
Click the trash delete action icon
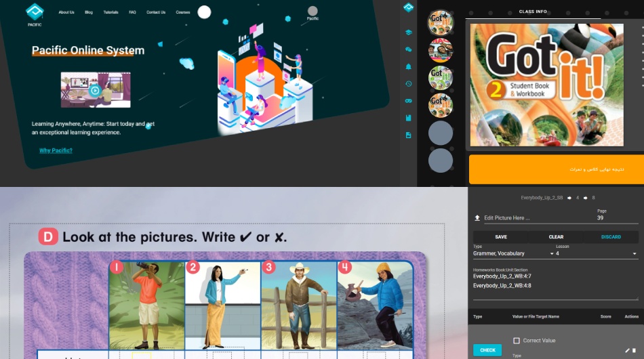point(634,350)
